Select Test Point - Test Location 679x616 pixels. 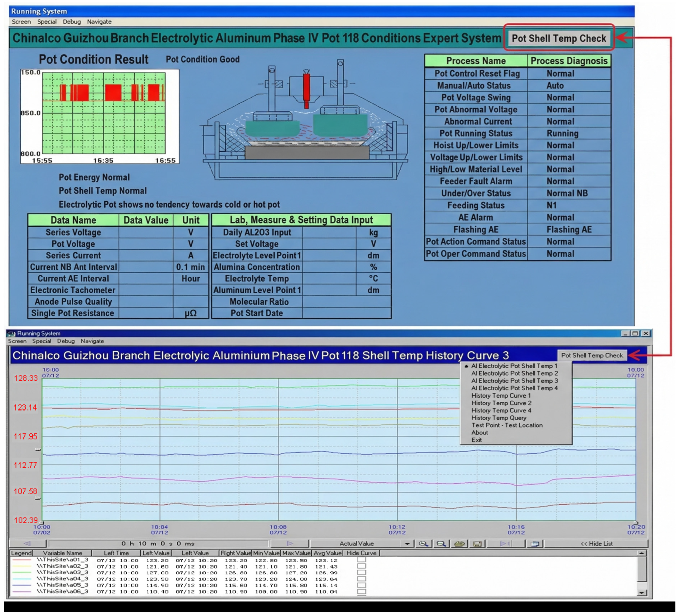click(x=507, y=425)
